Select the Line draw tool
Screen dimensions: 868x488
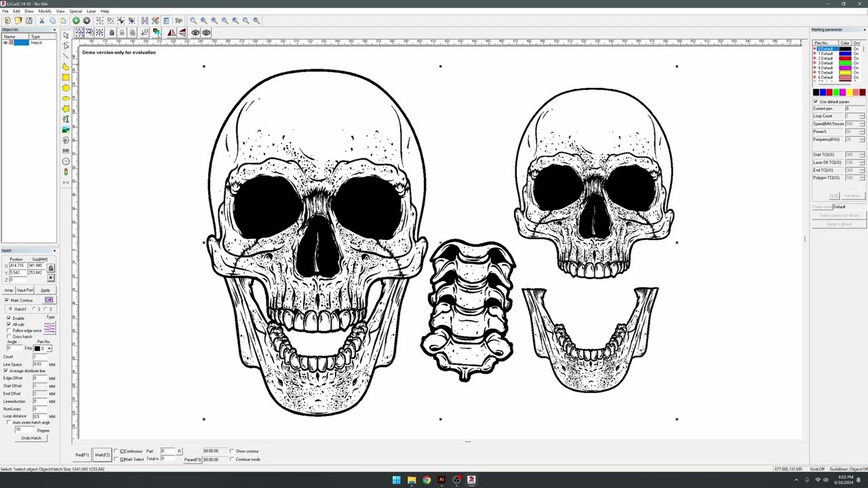click(x=66, y=56)
